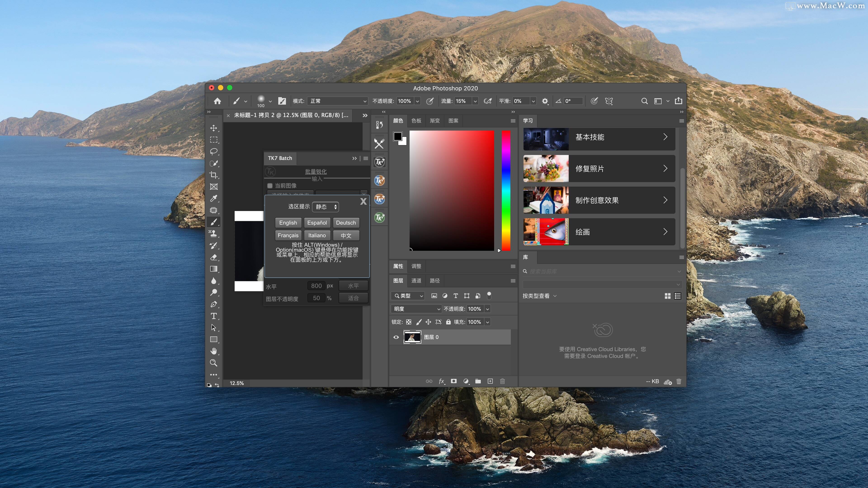This screenshot has height=488, width=868.
Task: Create a new layer with plus icon
Action: (x=490, y=381)
